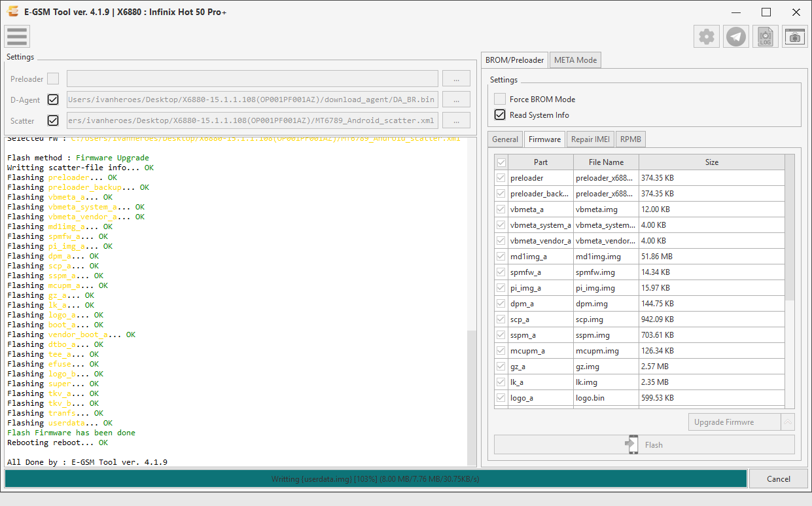Select the scp.img file name cell
The height and width of the screenshot is (506, 812).
click(606, 319)
